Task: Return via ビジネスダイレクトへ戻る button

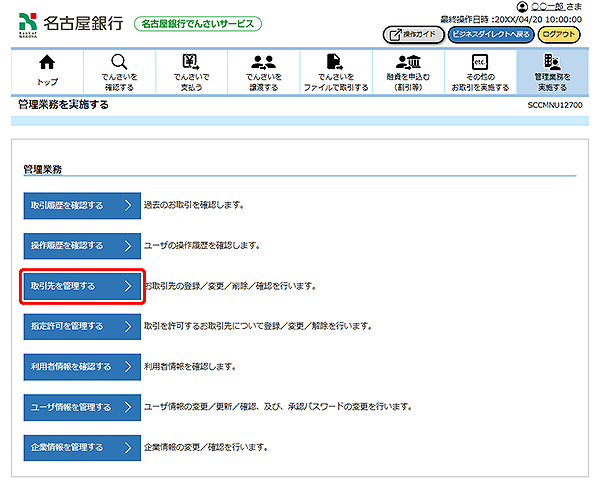Action: click(x=489, y=34)
